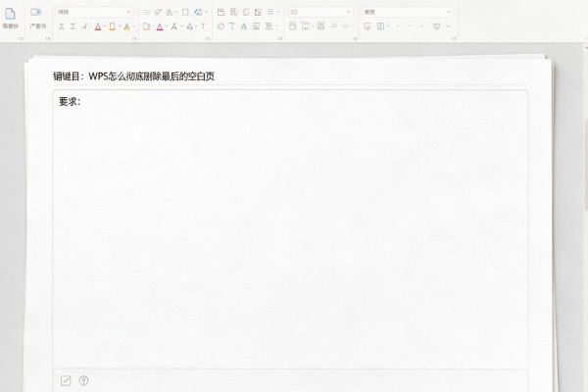
Task: Open the wide style combo box on right
Action: pyautogui.click(x=408, y=12)
